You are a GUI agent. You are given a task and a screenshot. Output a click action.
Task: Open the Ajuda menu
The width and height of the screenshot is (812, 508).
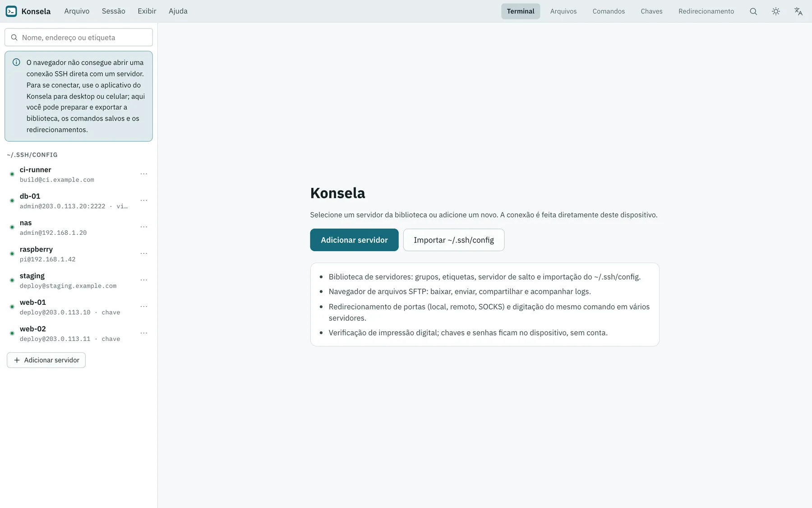[178, 11]
